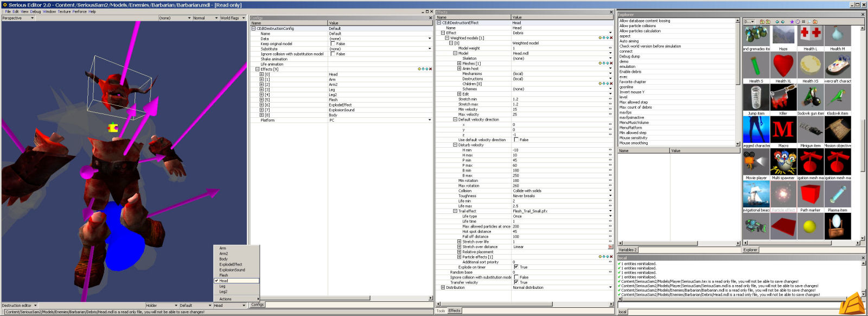Screen dimensions: 868x316
Task: Click the Serious Editor app icon in title bar
Action: tap(4, 4)
